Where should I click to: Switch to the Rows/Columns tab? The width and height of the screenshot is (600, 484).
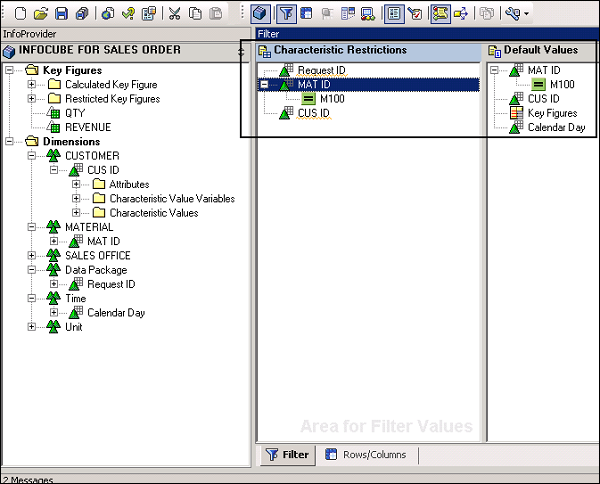click(x=370, y=455)
